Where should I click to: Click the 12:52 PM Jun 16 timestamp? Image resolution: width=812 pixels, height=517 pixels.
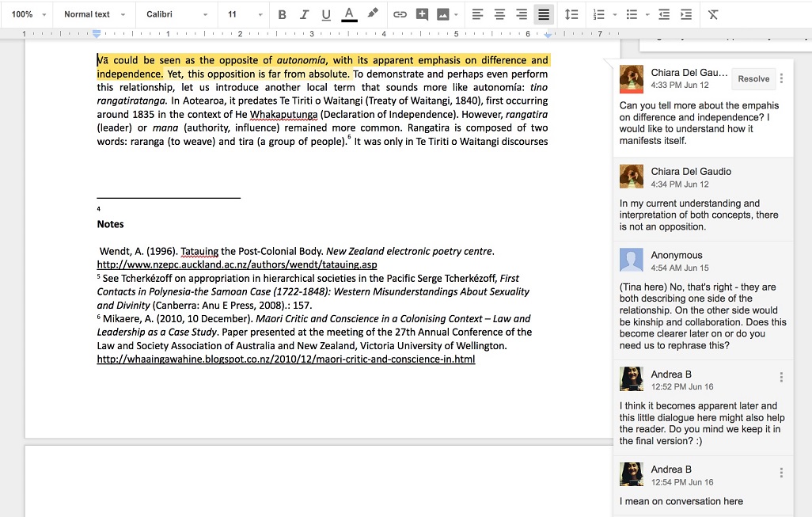pyautogui.click(x=682, y=387)
